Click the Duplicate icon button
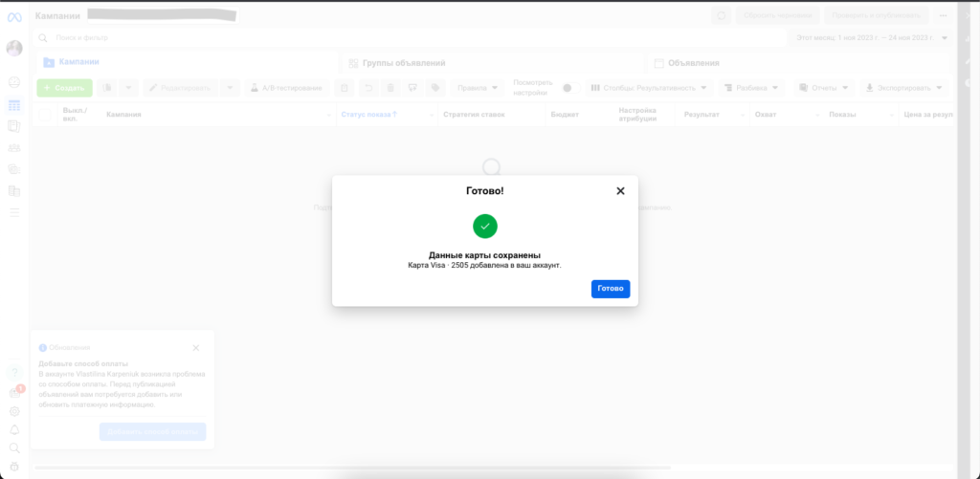 tap(107, 88)
